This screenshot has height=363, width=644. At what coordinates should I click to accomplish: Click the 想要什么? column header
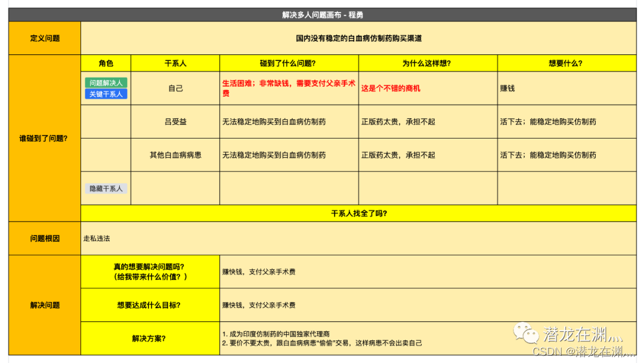pyautogui.click(x=567, y=63)
